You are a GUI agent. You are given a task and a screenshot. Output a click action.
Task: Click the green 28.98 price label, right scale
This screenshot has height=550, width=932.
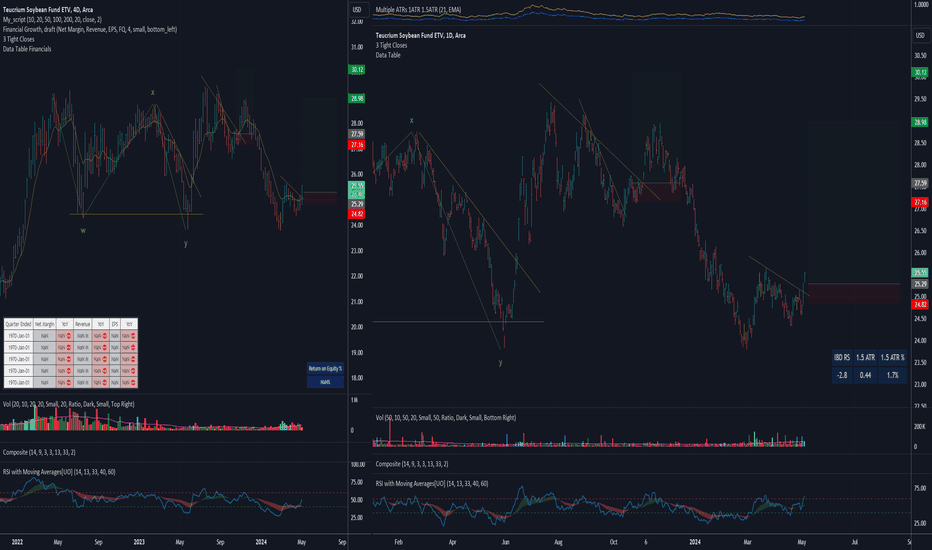point(920,122)
